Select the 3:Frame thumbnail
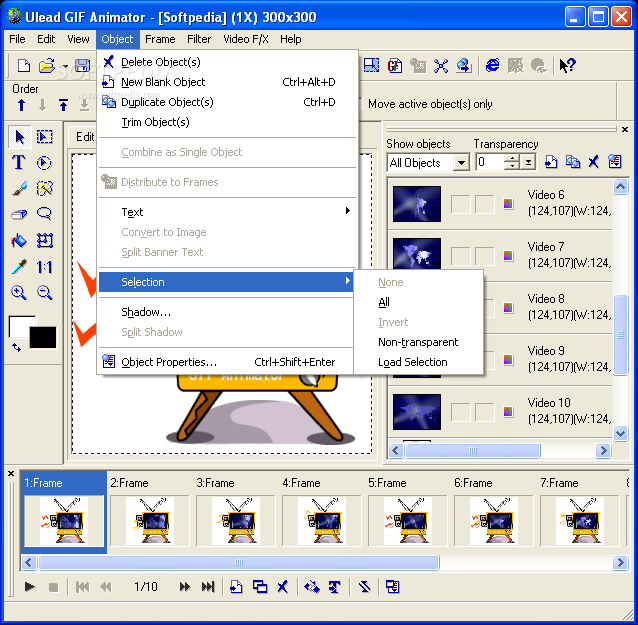The image size is (638, 625). (235, 521)
